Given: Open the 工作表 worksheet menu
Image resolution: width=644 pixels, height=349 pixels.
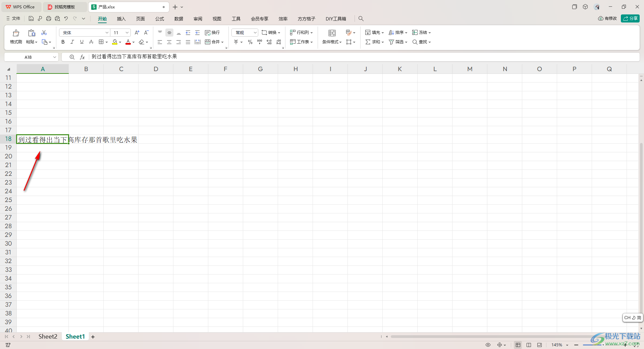Looking at the screenshot, I should [x=301, y=42].
